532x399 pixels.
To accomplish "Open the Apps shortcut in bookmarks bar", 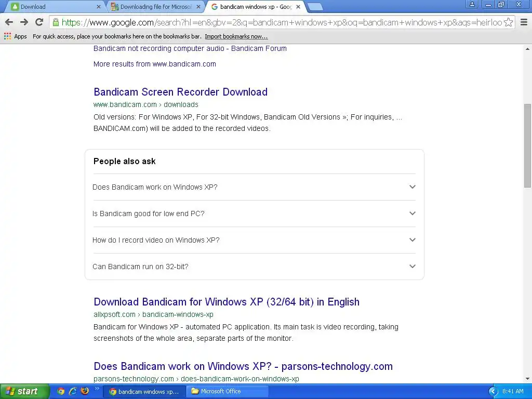I will pyautogui.click(x=15, y=36).
